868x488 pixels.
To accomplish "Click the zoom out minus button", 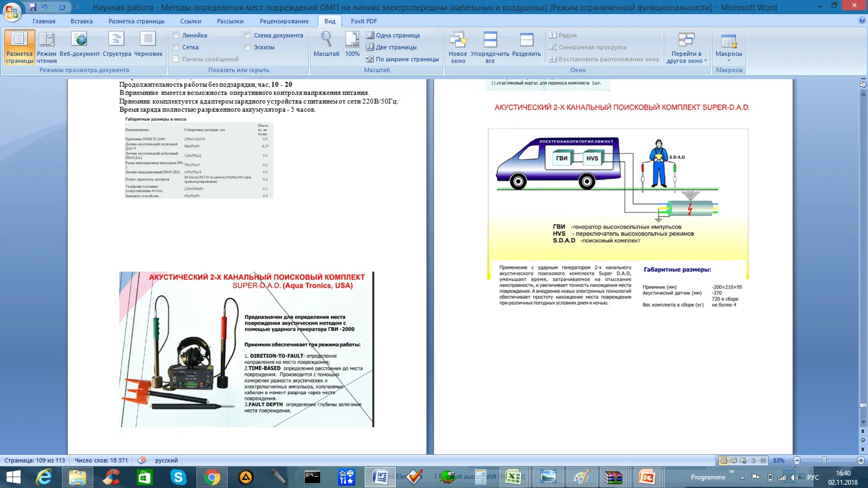I will pos(797,460).
